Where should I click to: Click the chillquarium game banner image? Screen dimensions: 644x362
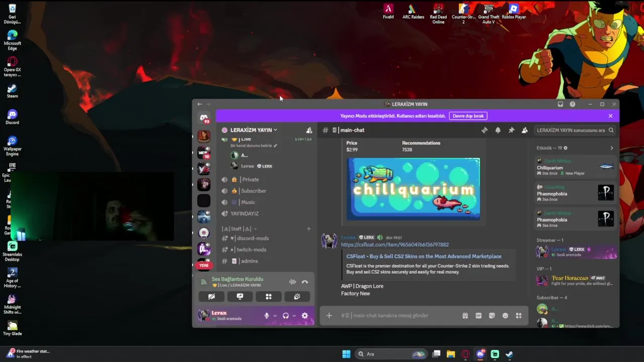point(413,189)
